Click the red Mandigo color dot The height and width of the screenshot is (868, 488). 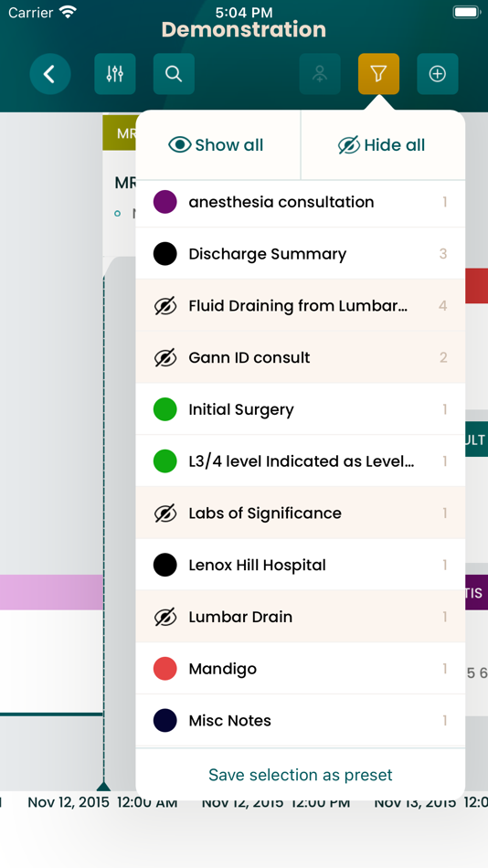165,669
